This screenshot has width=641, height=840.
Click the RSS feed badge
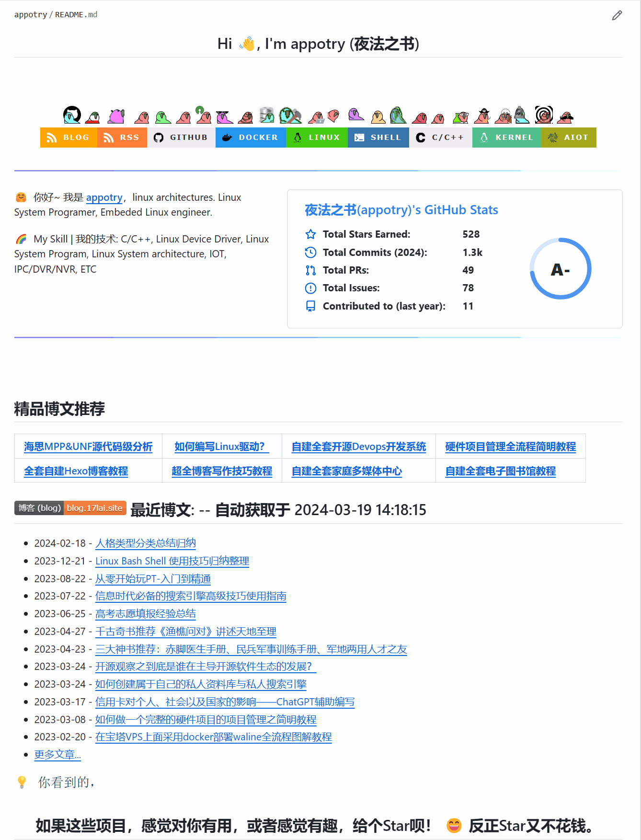tap(122, 138)
